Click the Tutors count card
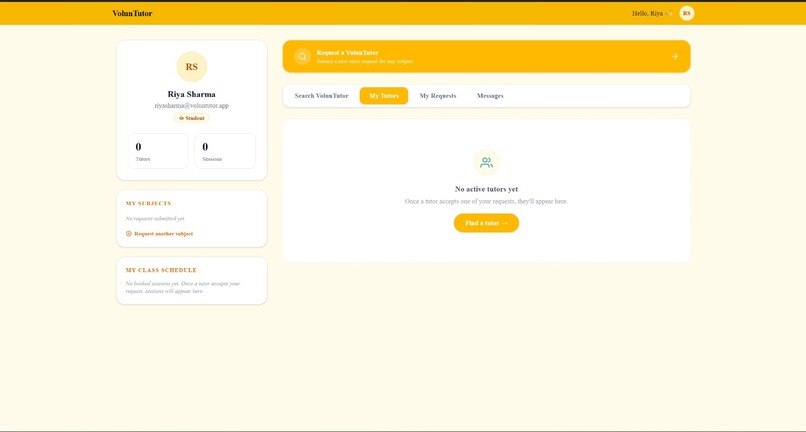806x432 pixels. [158, 151]
